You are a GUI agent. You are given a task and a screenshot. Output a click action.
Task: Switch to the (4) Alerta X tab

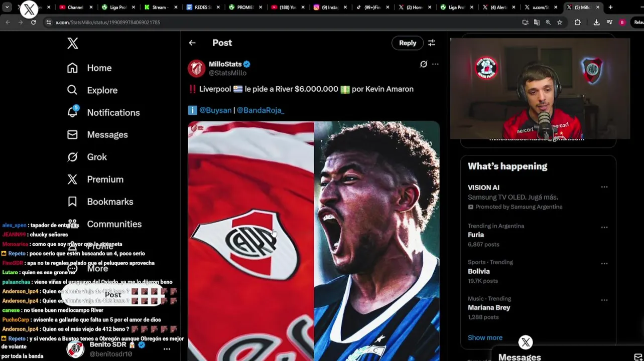[x=498, y=8]
